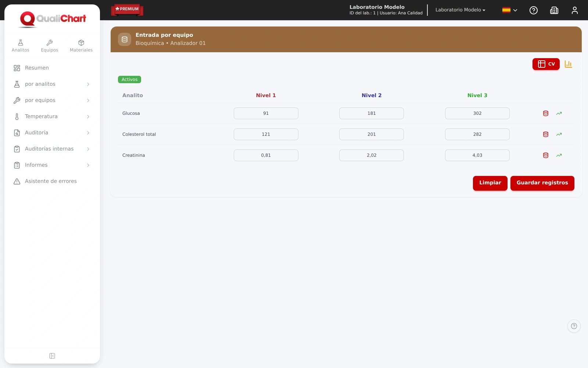Click the PREMIUM badge
The width and height of the screenshot is (588, 368).
[127, 10]
